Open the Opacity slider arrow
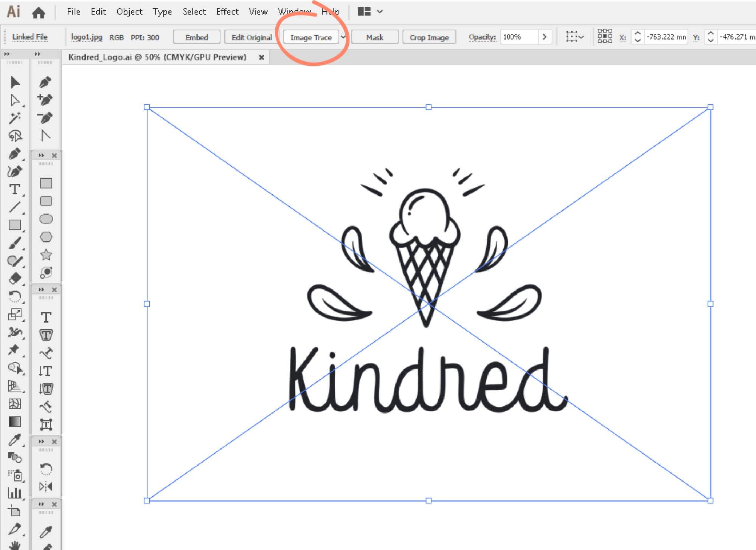 [x=545, y=37]
